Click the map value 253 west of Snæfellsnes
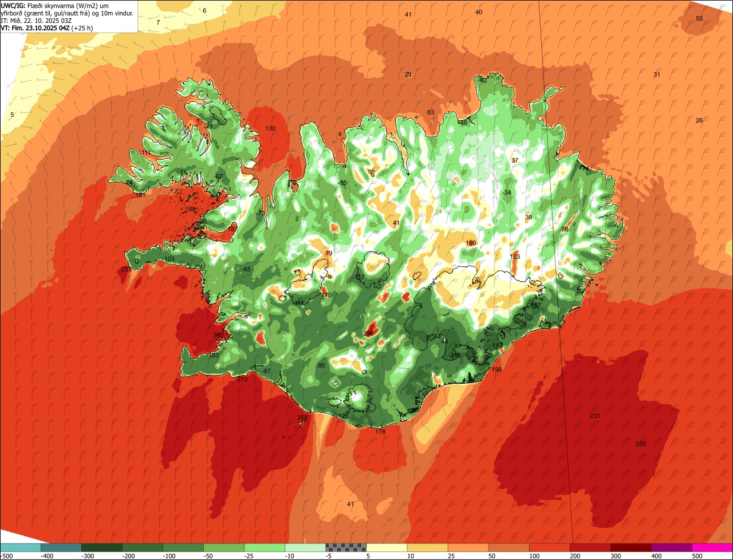 [x=126, y=269]
